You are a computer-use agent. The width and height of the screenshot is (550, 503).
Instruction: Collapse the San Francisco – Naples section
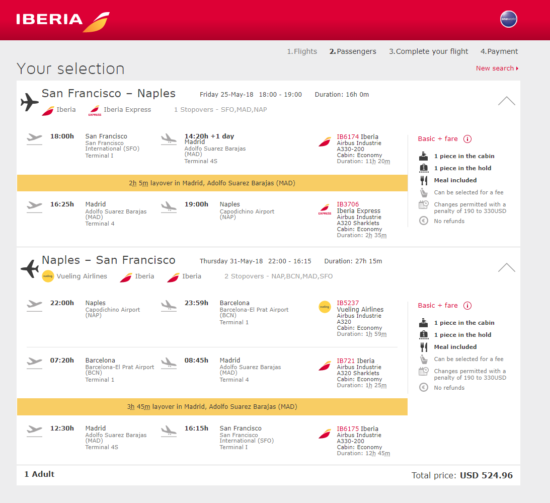pos(506,101)
